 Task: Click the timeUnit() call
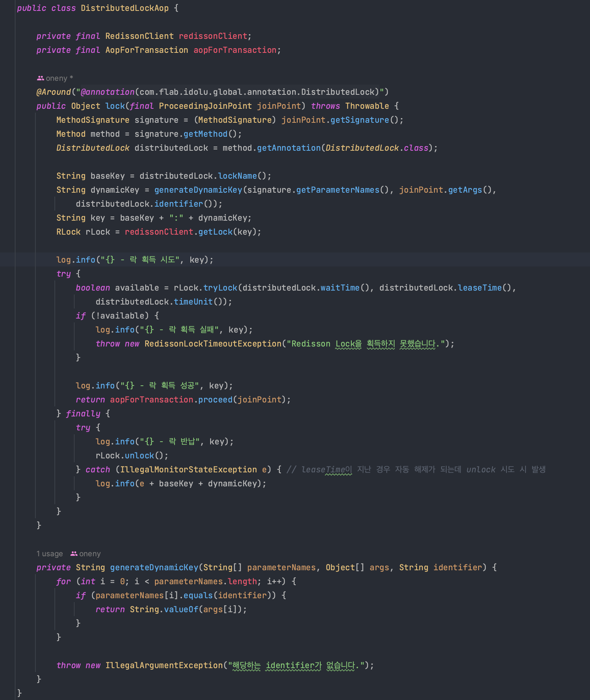[198, 302]
